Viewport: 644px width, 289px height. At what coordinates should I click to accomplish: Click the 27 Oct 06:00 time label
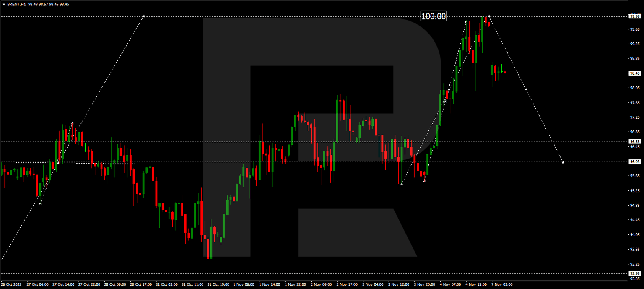coord(37,284)
